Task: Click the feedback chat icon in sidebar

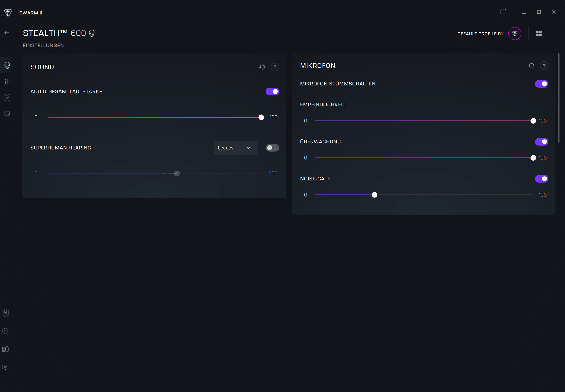Action: [5, 367]
